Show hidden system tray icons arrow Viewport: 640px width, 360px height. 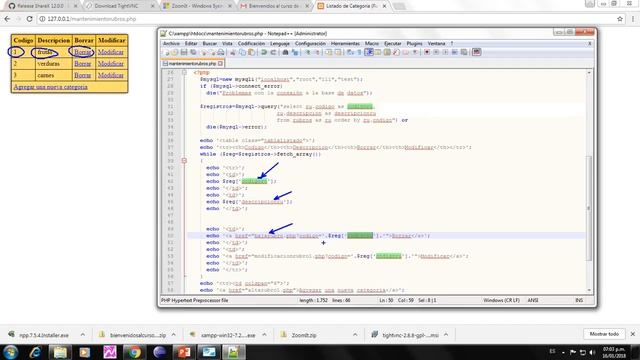click(x=563, y=352)
